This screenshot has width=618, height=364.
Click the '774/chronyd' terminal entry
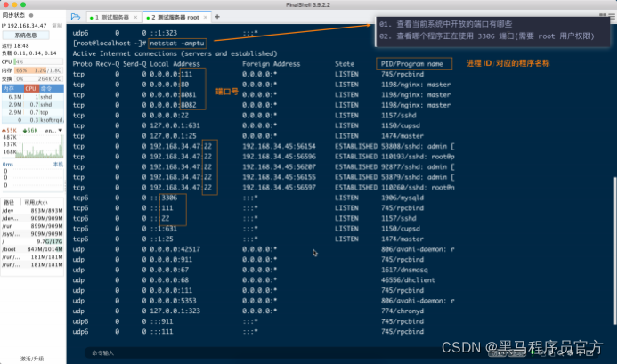403,311
